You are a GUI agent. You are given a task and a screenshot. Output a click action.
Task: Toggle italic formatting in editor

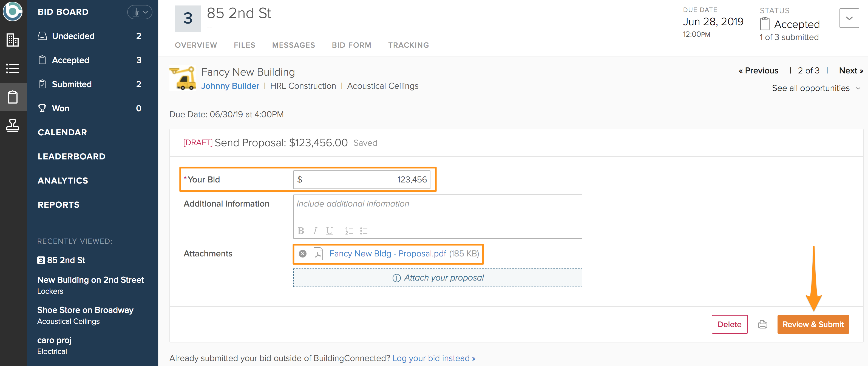(x=315, y=231)
